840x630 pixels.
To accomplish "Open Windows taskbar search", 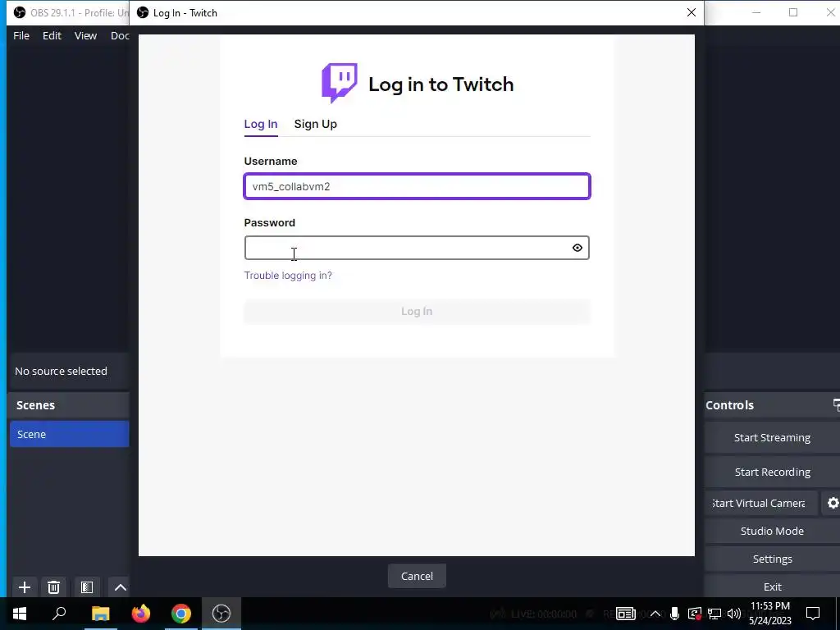I will tap(59, 614).
